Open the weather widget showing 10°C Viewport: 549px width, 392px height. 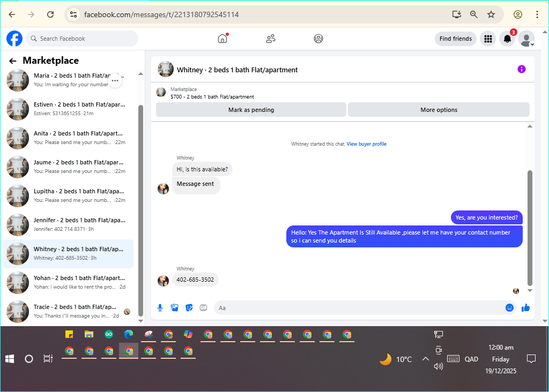click(x=396, y=359)
